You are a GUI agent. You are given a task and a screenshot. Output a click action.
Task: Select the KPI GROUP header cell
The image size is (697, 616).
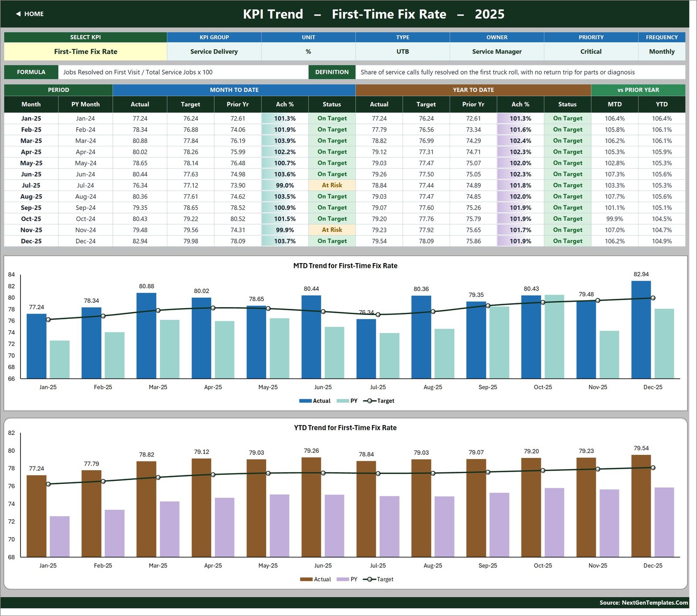[214, 37]
